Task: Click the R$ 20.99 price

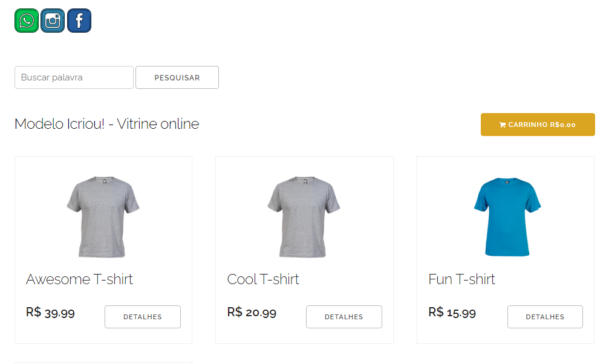Action: coord(252,313)
